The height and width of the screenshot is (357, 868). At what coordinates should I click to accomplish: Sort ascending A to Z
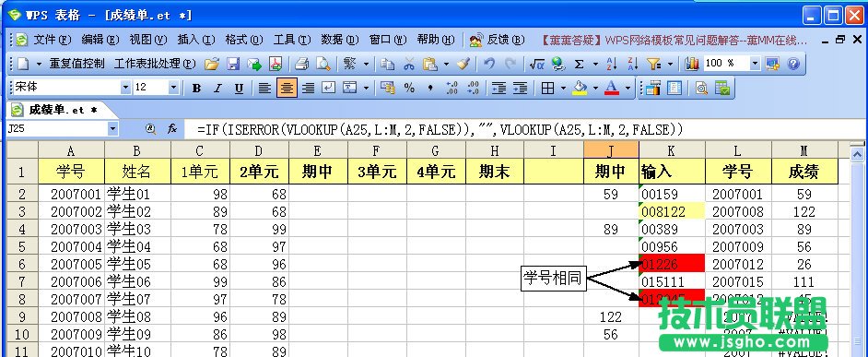(x=611, y=64)
